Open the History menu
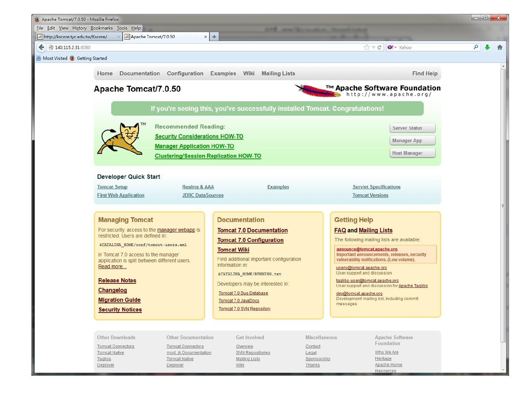532x399 pixels. (79, 28)
